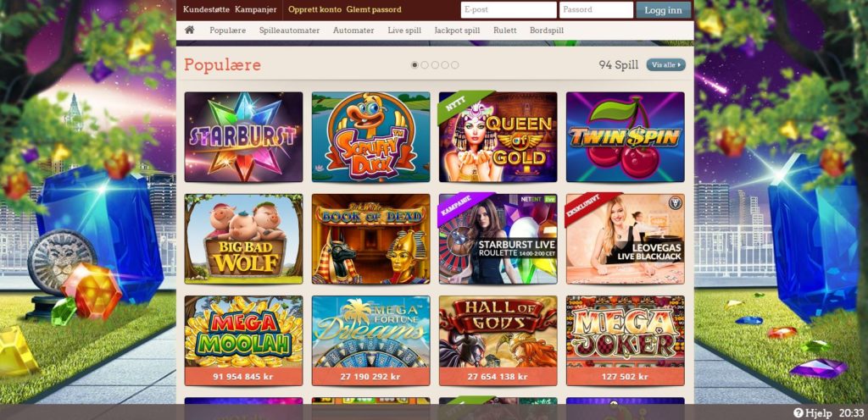868x420 pixels.
Task: Expand all games with Vis alle
Action: 666,64
